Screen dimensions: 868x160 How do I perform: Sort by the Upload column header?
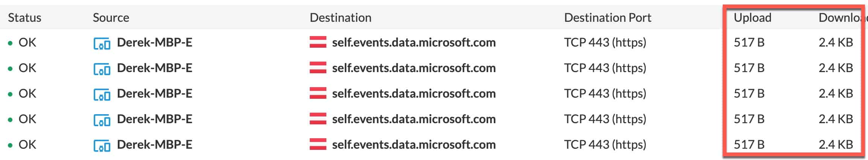click(x=753, y=18)
